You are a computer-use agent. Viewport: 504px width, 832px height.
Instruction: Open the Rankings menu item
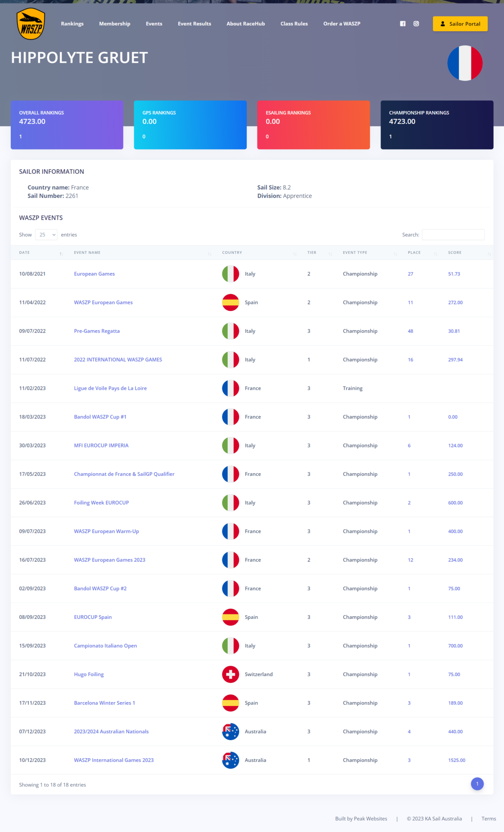[72, 24]
